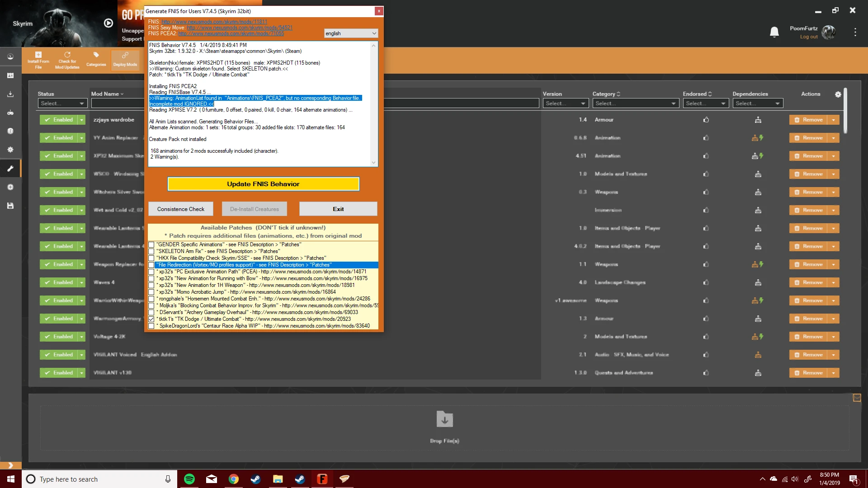Open the settings gear in Vortex sidebar
The image size is (868, 488).
pos(10,150)
